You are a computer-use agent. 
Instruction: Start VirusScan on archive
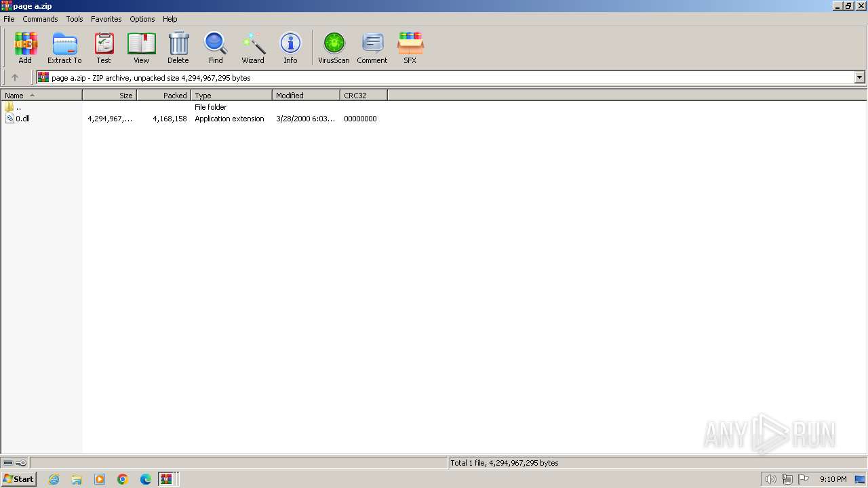click(x=334, y=48)
